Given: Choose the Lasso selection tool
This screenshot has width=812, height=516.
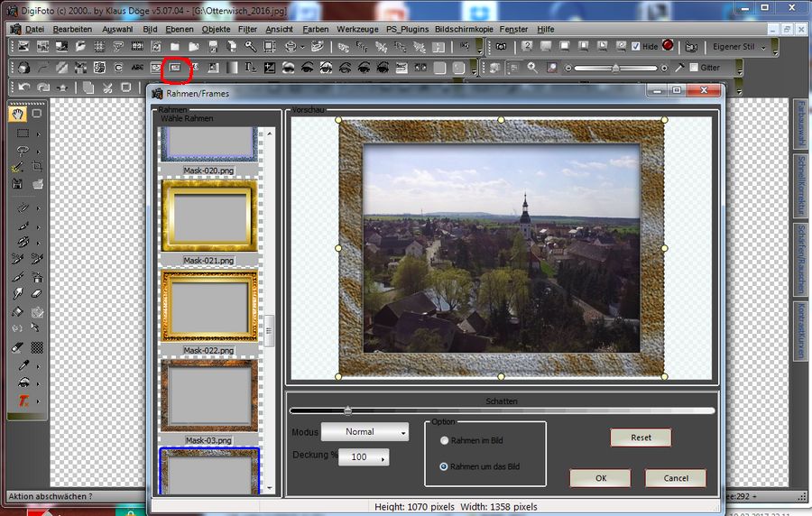Looking at the screenshot, I should pos(22,151).
